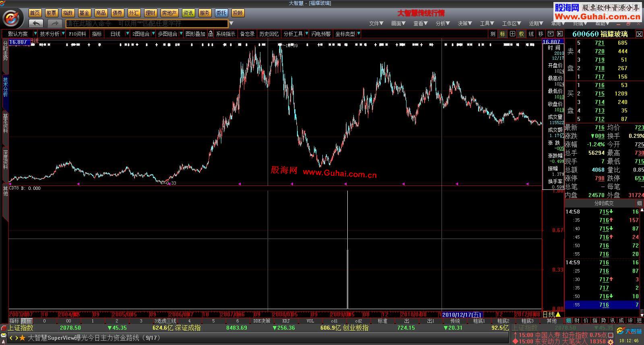This screenshot has width=644, height=345.
Task: Expand the 坐标类型 dropdown
Action: click(x=359, y=34)
